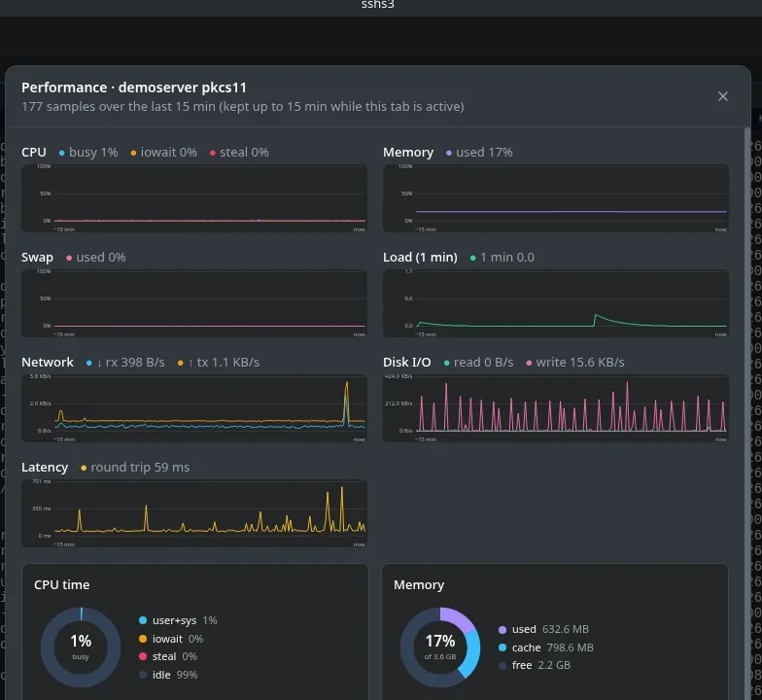
Task: Close the Performance dialog with the X
Action: click(x=723, y=96)
